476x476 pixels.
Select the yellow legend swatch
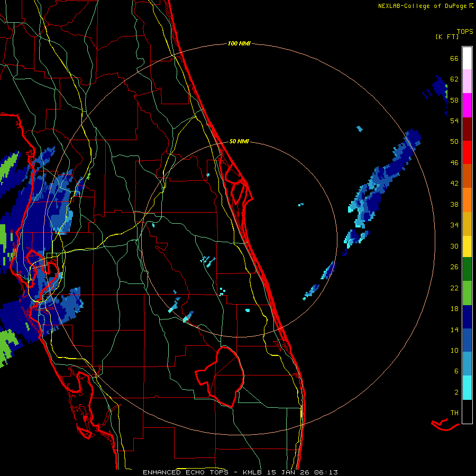click(x=467, y=246)
